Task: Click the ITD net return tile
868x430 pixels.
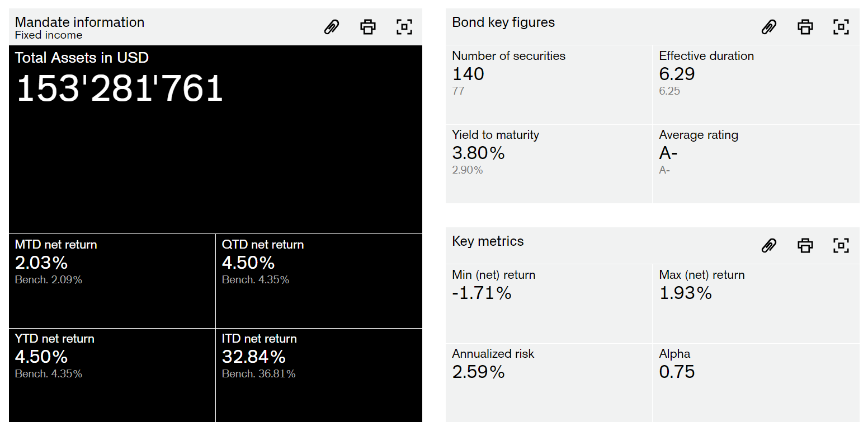Action: (319, 375)
